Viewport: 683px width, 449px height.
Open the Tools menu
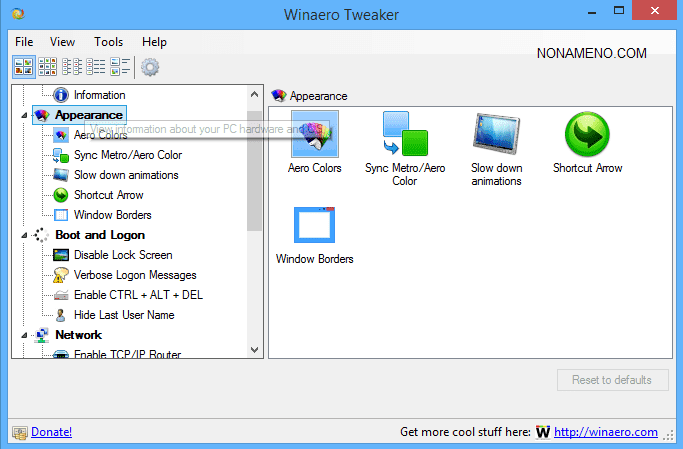pos(108,42)
